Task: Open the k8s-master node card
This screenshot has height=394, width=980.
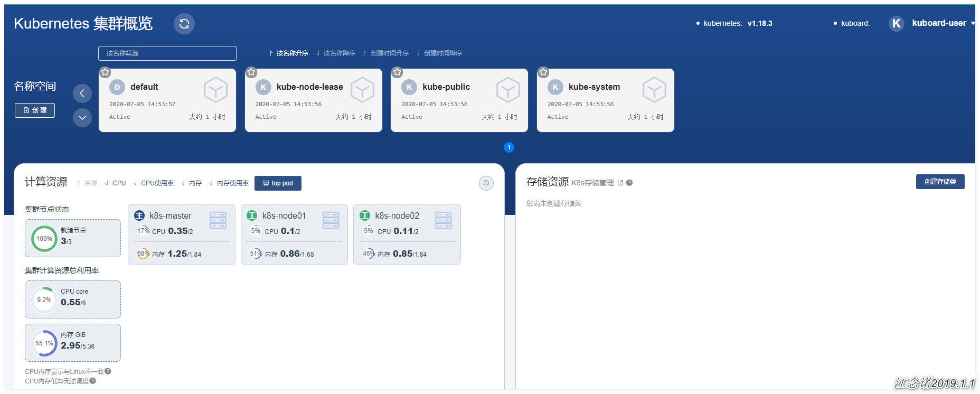Action: [x=182, y=234]
